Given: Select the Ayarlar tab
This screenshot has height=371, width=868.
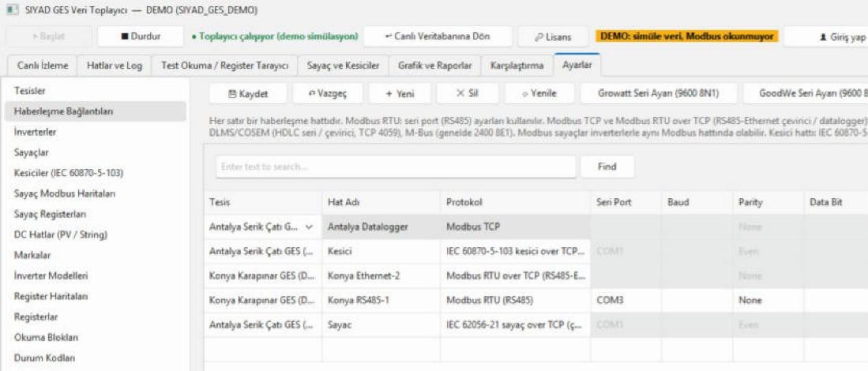Looking at the screenshot, I should pyautogui.click(x=577, y=65).
